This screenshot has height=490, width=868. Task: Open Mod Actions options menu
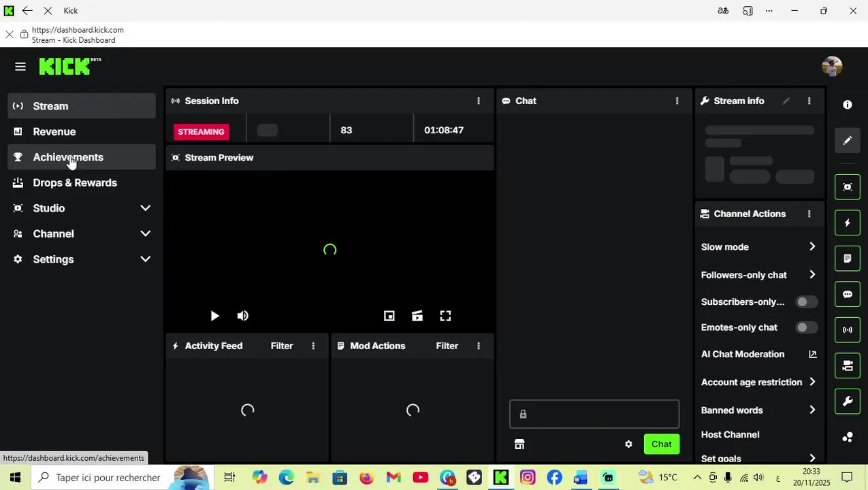point(479,346)
